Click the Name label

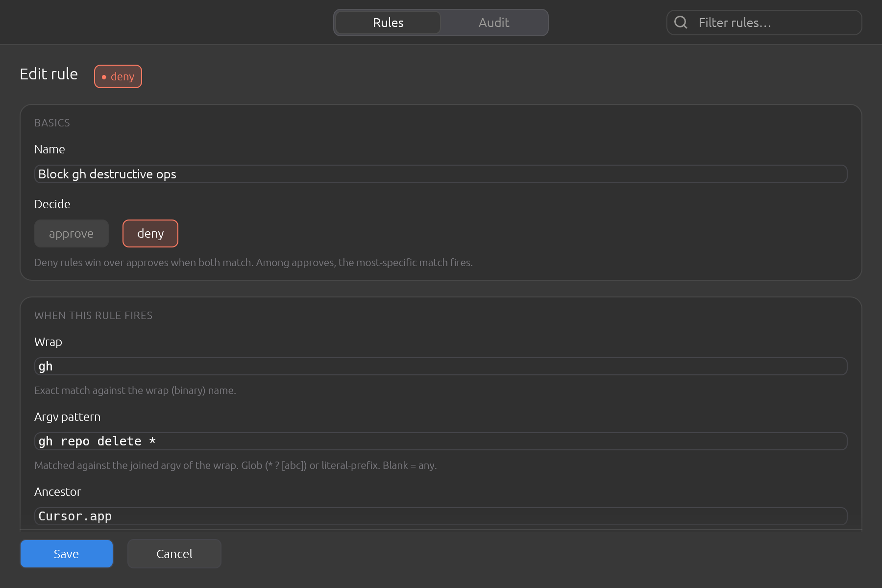point(50,149)
